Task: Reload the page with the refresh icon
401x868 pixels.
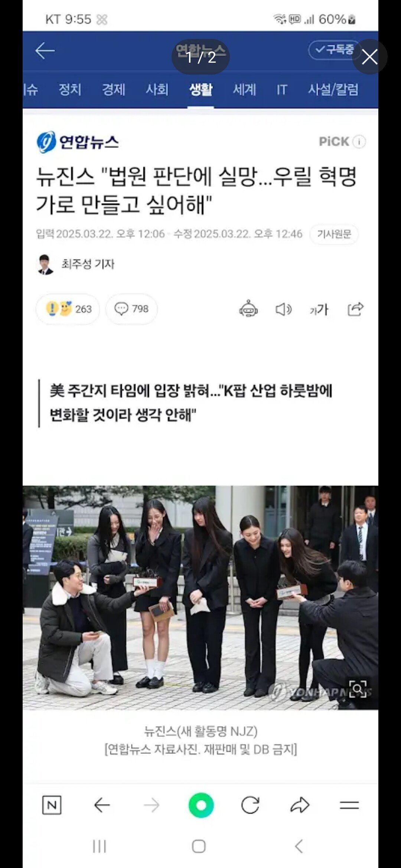Action: (x=250, y=805)
